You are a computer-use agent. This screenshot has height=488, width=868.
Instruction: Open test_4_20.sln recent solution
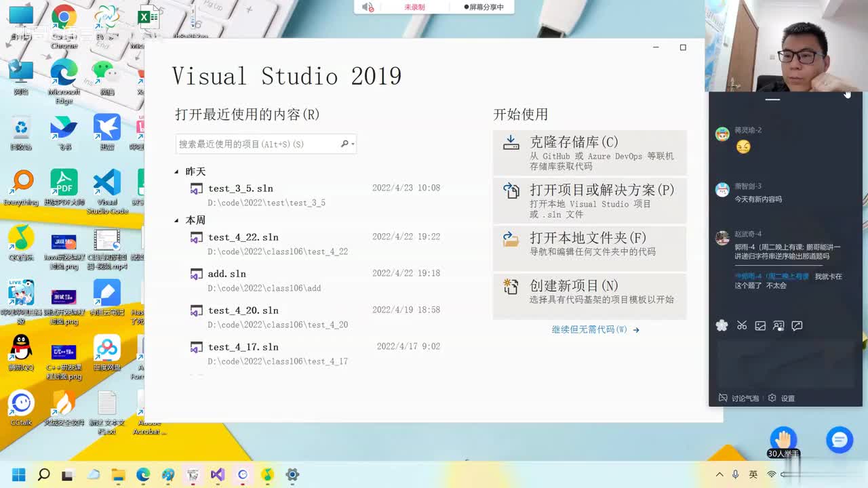point(315,317)
